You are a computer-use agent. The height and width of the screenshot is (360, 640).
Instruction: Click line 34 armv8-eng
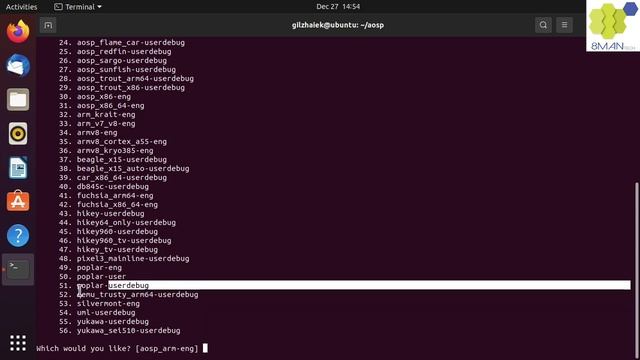pos(88,132)
